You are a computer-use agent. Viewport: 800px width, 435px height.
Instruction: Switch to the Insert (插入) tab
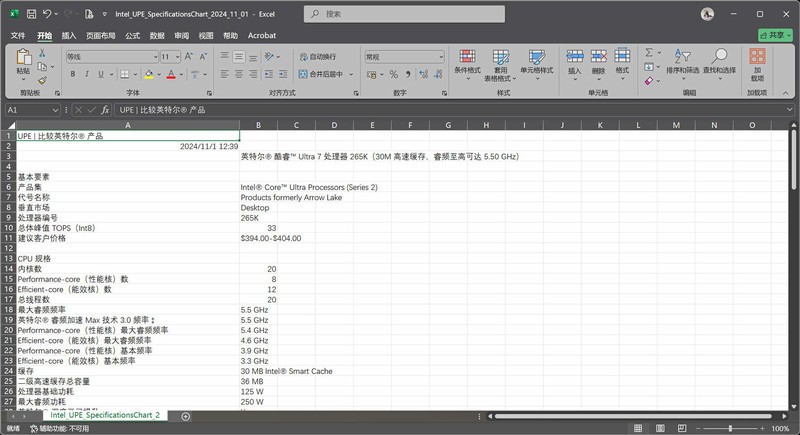(x=68, y=36)
